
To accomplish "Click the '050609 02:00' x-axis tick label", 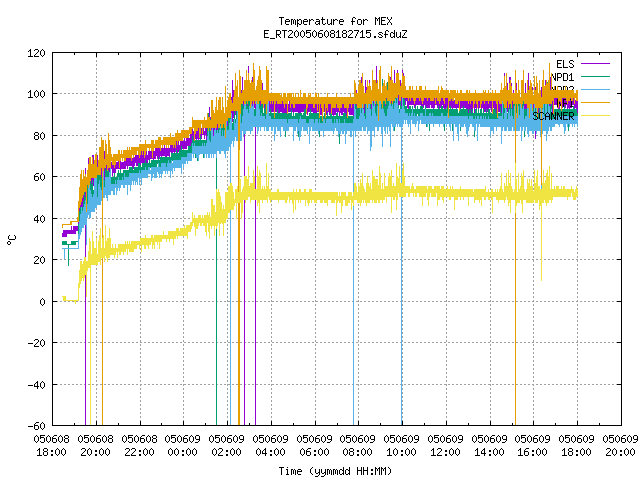I will (x=227, y=446).
